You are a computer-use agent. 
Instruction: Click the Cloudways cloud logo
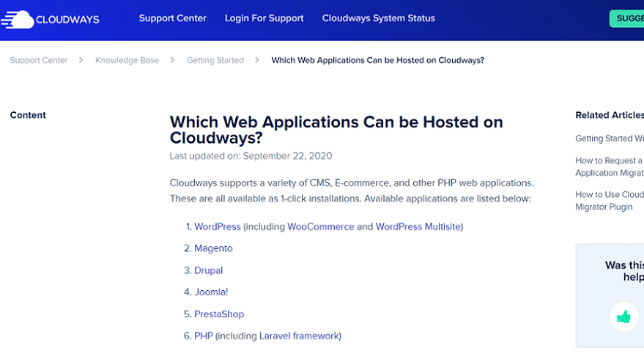click(50, 19)
